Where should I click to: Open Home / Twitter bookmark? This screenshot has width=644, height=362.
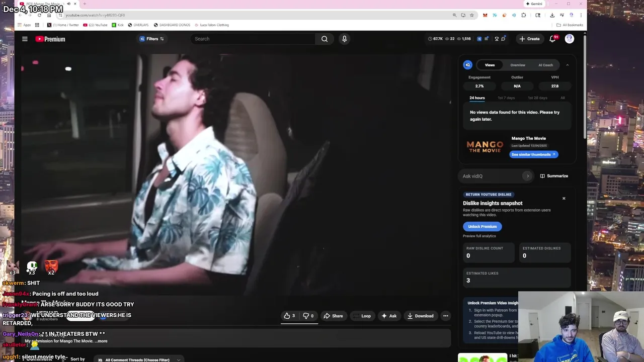[63, 25]
